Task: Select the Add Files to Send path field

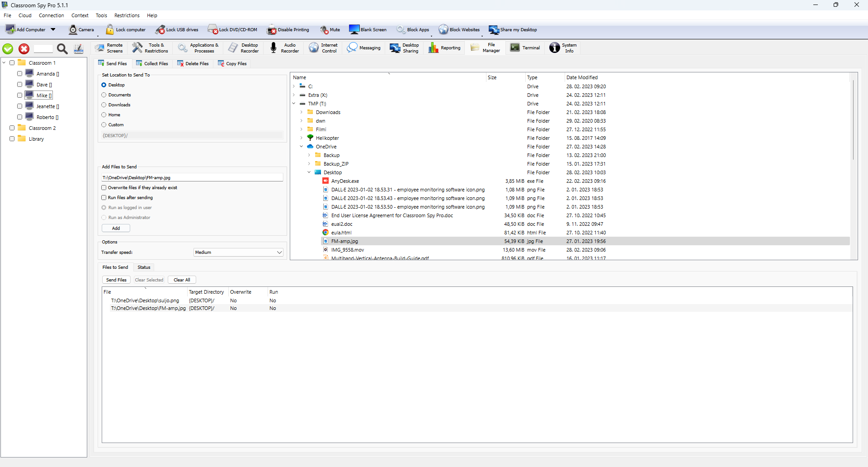Action: (192, 177)
